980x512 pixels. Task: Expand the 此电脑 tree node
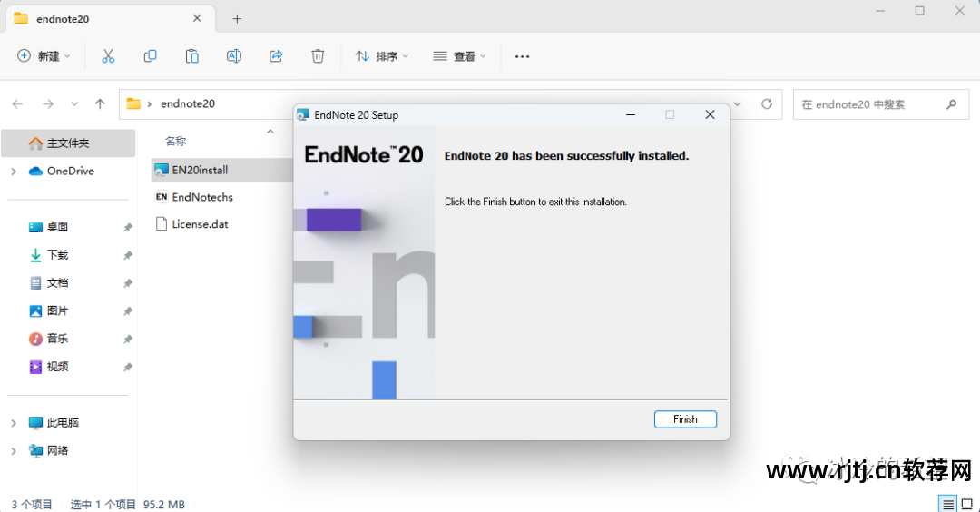[x=14, y=423]
